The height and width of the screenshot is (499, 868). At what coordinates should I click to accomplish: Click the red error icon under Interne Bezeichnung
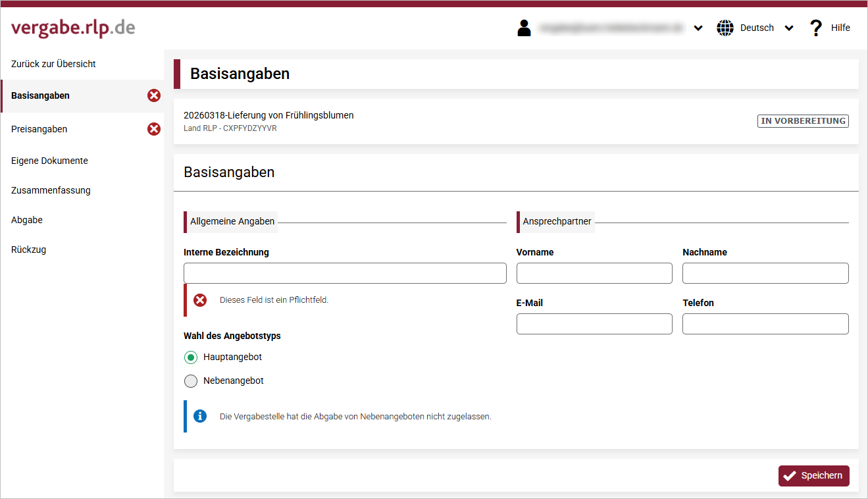[200, 300]
